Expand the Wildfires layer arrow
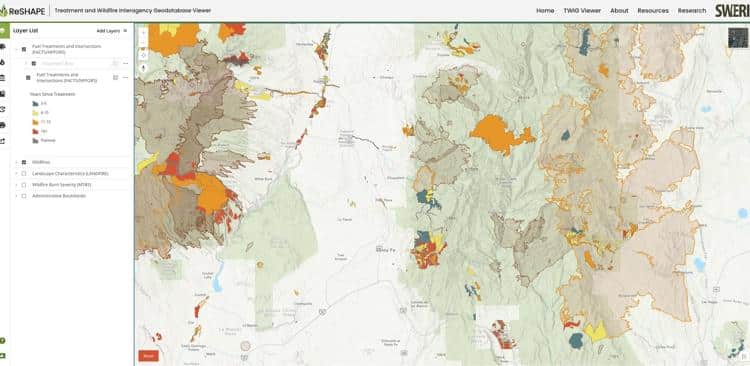The image size is (750, 366). [17, 162]
